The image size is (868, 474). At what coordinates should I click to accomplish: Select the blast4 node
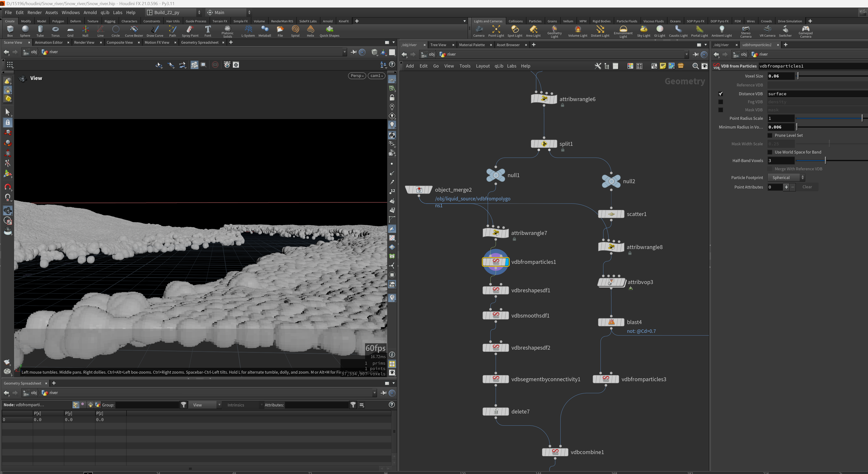click(611, 322)
